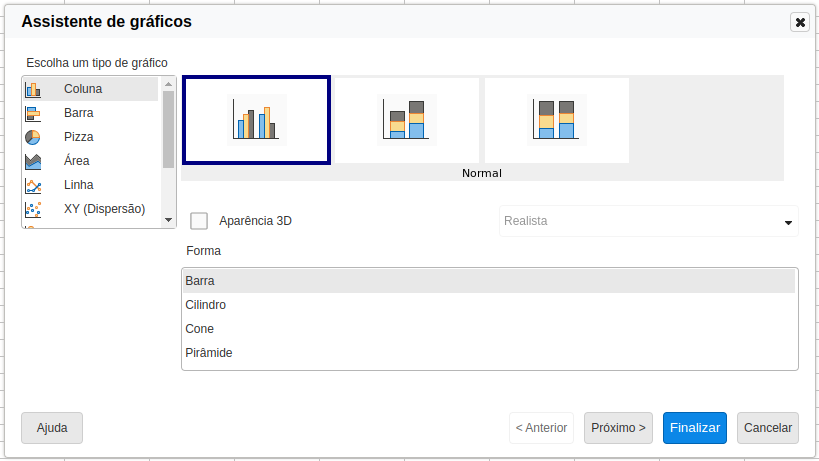This screenshot has width=819, height=461.
Task: Cancel the chart wizard dialog
Action: coord(767,428)
